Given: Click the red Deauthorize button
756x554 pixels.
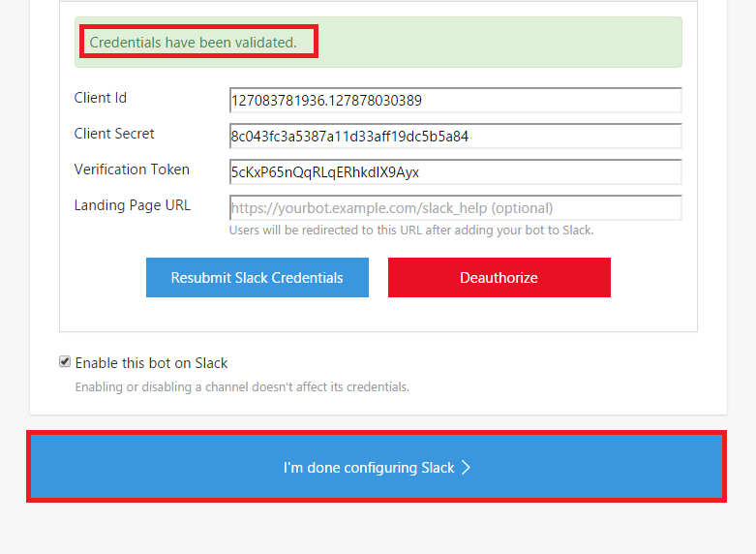Looking at the screenshot, I should [499, 277].
